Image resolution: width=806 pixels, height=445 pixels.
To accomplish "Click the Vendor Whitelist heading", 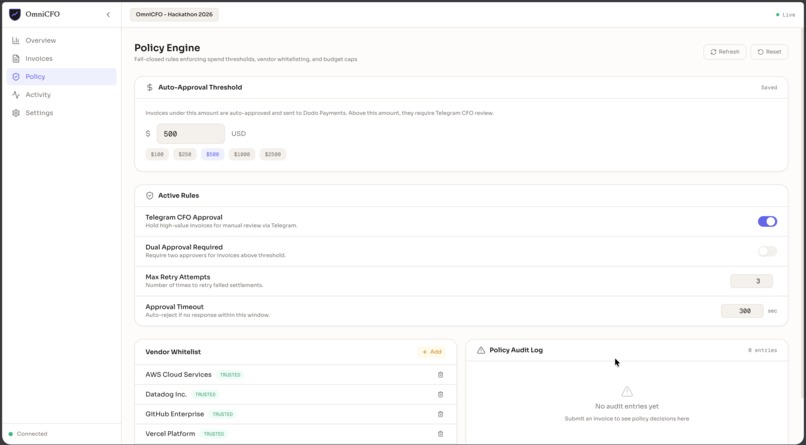I will [x=173, y=352].
